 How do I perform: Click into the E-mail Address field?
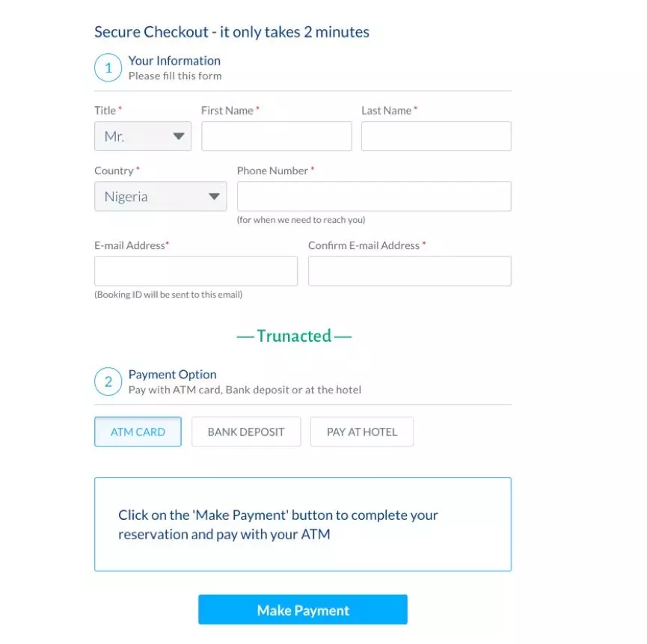click(196, 271)
